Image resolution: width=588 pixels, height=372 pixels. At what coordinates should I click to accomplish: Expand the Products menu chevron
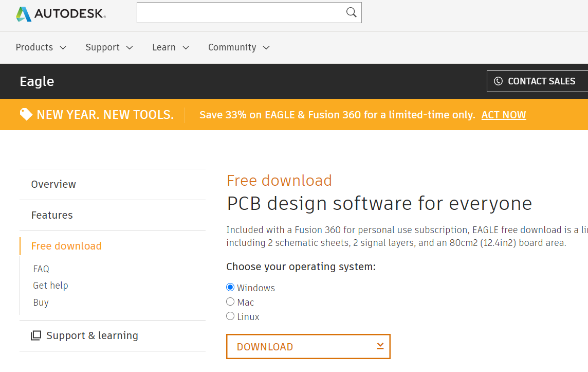(63, 48)
